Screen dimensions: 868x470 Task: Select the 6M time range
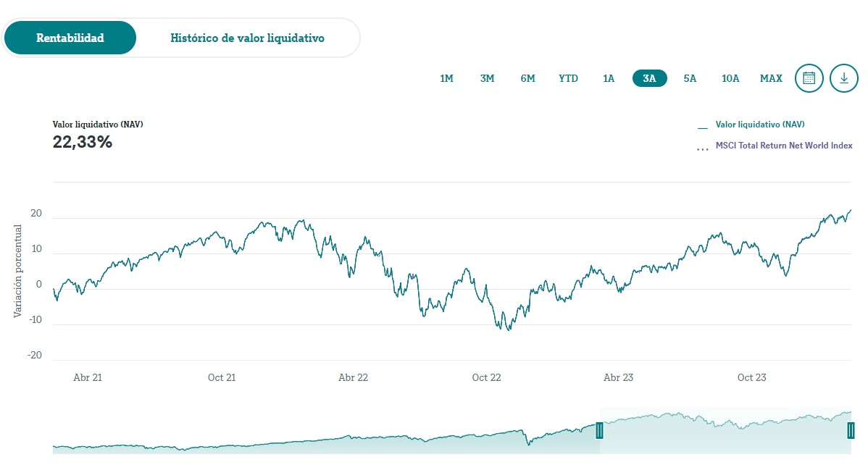(527, 78)
